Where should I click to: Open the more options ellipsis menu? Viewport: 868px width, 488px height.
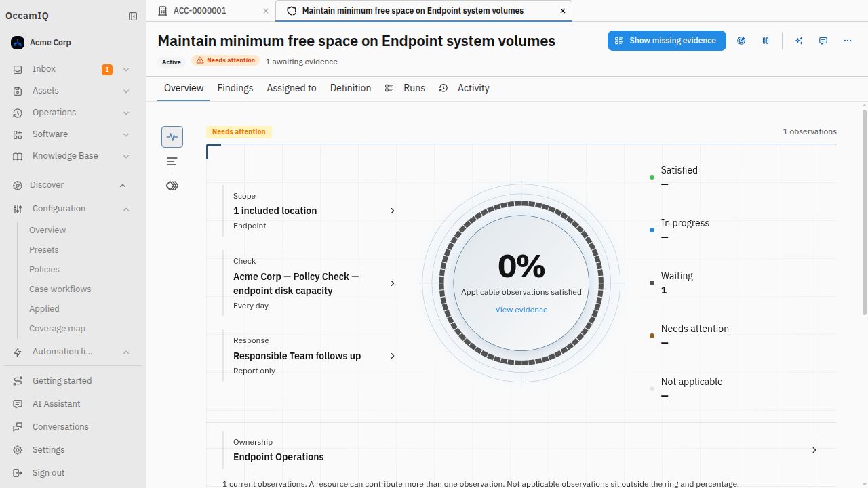pyautogui.click(x=848, y=41)
